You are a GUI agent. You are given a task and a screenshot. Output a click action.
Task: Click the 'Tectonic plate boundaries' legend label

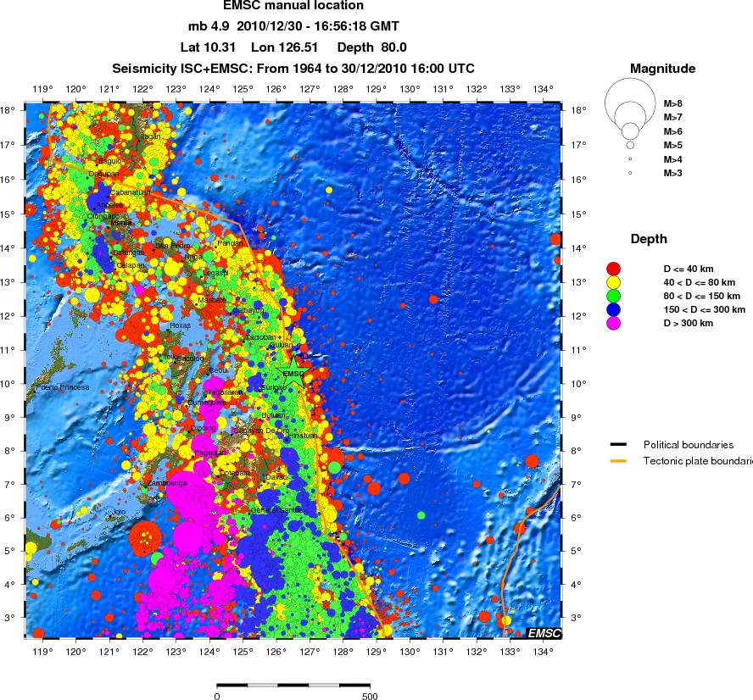(698, 461)
